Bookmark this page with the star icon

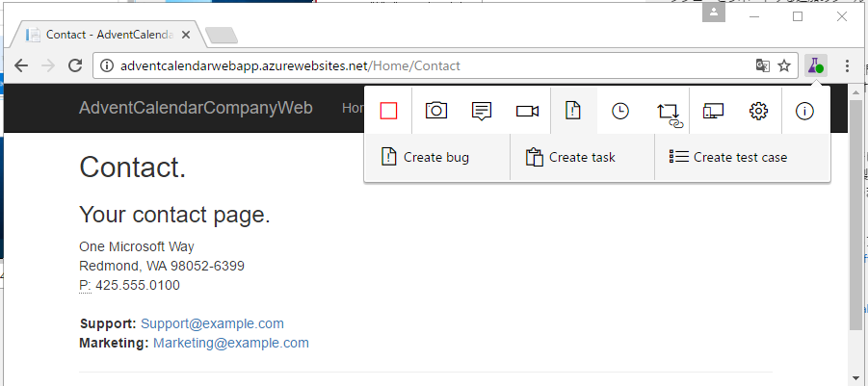coord(784,65)
